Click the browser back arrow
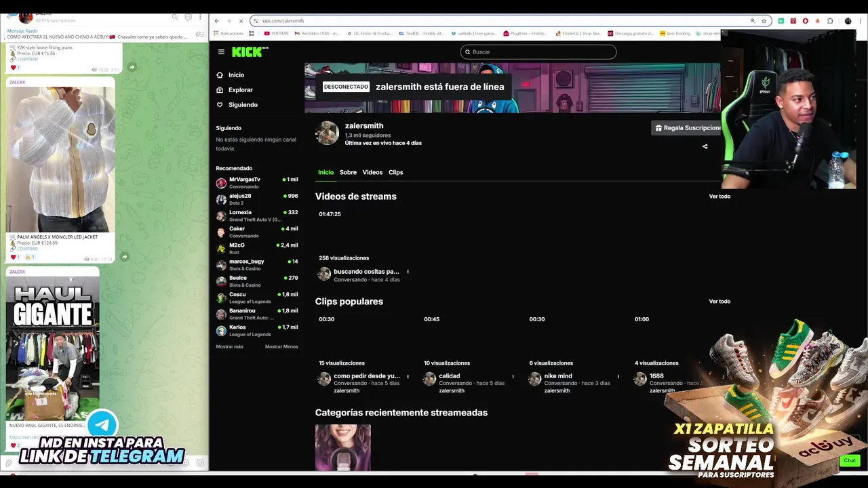Image resolution: width=868 pixels, height=488 pixels. point(217,21)
